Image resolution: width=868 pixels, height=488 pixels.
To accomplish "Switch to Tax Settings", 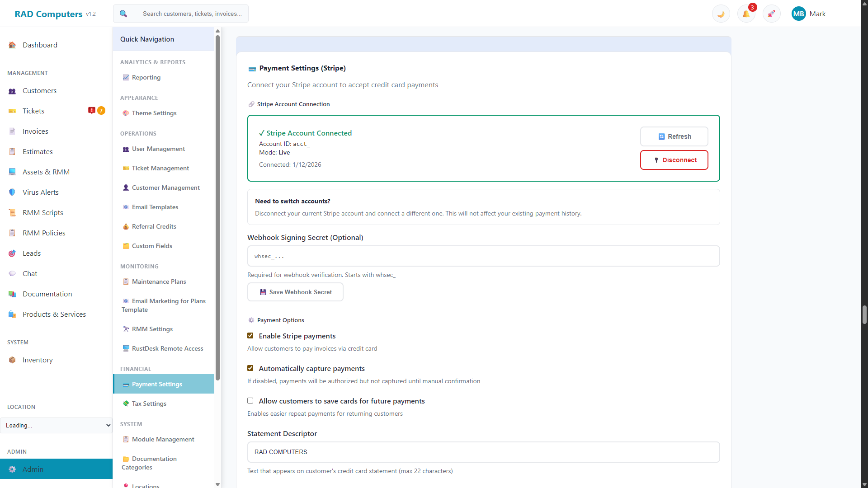I will (148, 403).
